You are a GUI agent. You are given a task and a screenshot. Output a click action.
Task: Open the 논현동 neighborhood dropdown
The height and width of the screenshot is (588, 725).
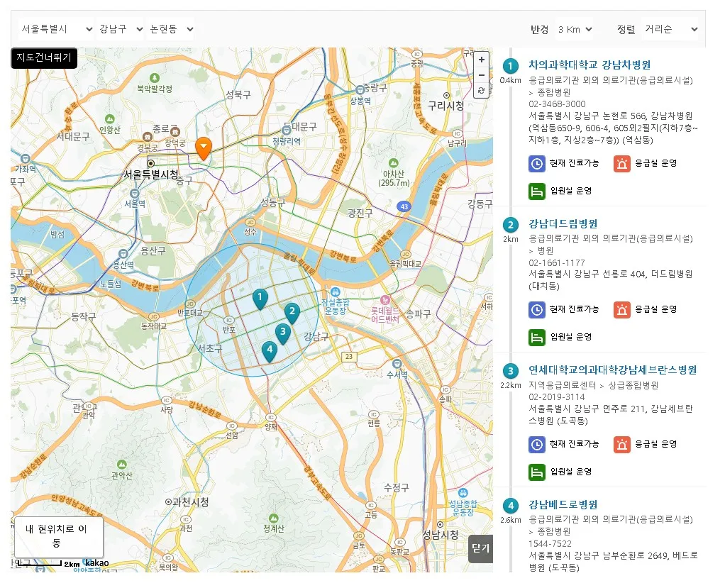(x=171, y=29)
